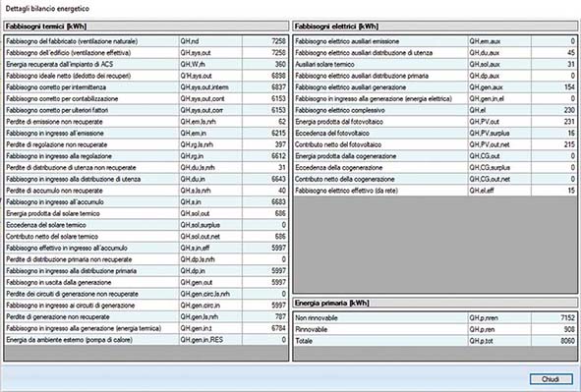
Task: Select row Fabbisogno in ingresso alla distribuzione di utenza
Action: click(146, 179)
